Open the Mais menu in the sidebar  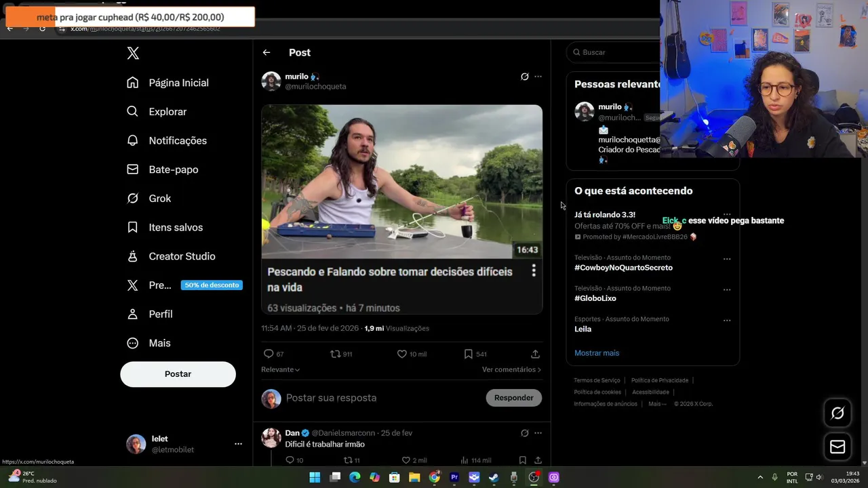(x=149, y=343)
